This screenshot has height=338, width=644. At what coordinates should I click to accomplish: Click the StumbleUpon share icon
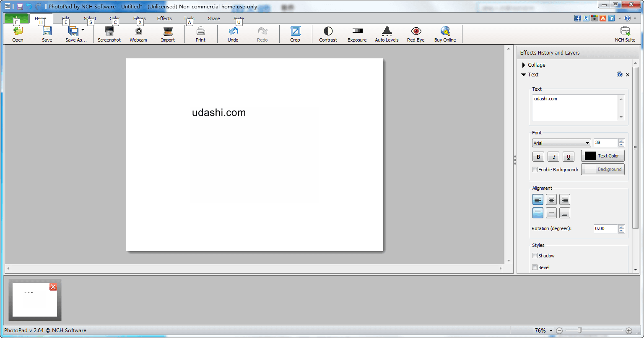point(603,18)
